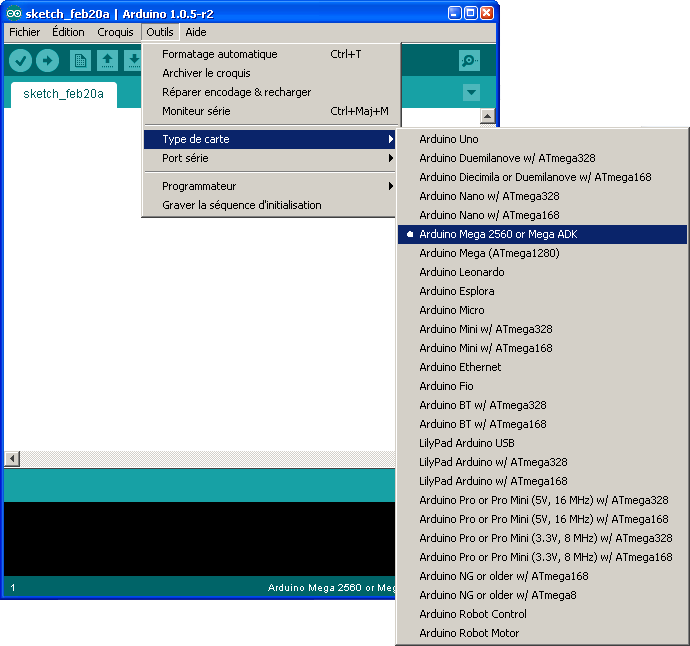
Task: Select Arduino Mini w/ ATmega328
Action: [542, 329]
